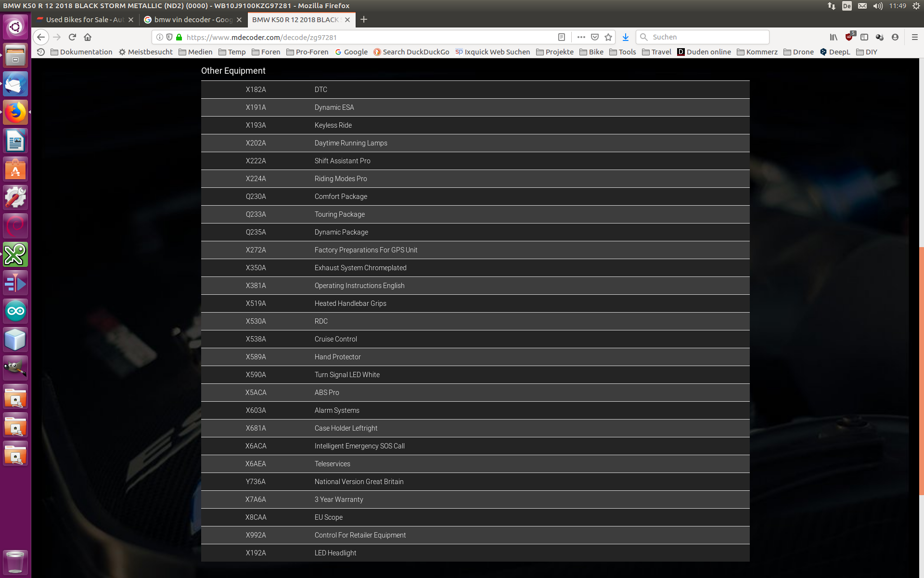924x578 pixels.
Task: Click the DeepL bookmark link
Action: [x=835, y=52]
